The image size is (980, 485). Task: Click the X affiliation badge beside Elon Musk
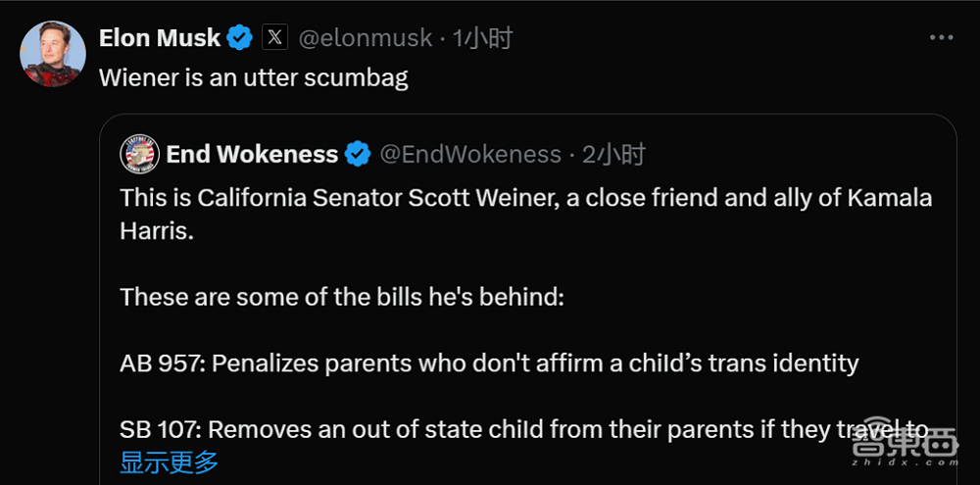point(275,38)
